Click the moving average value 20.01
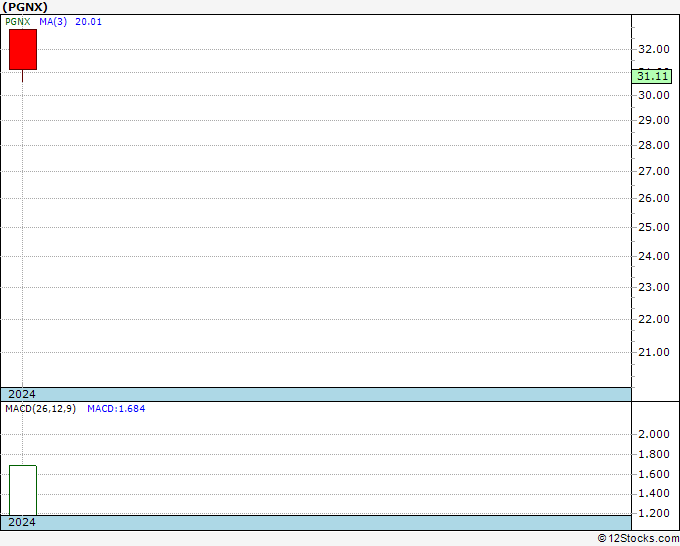The width and height of the screenshot is (680, 546). [88, 22]
